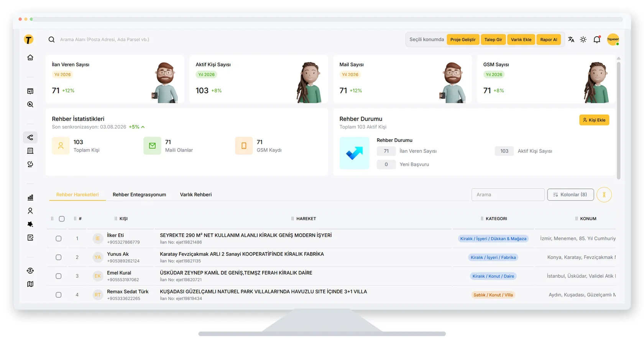The height and width of the screenshot is (351, 644).
Task: Switch to the Rehber Entegrasyonum tab
Action: pyautogui.click(x=139, y=194)
